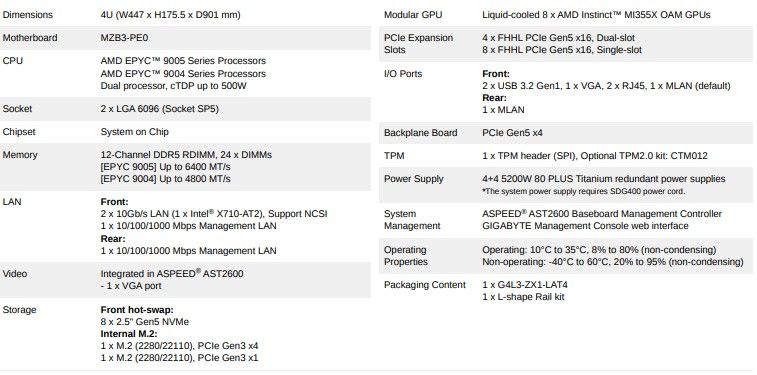
Task: Click the I/O Ports row label
Action: (403, 74)
